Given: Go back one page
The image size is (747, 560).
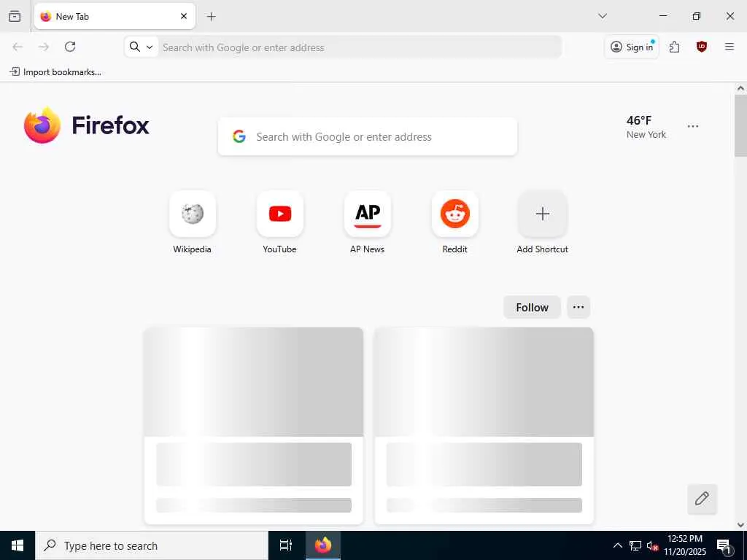Looking at the screenshot, I should [18, 47].
